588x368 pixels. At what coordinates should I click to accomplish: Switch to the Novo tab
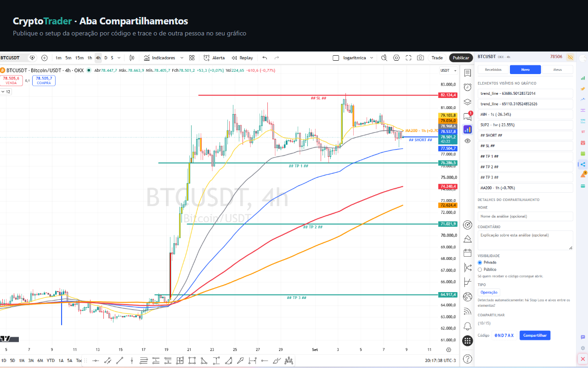coord(526,69)
